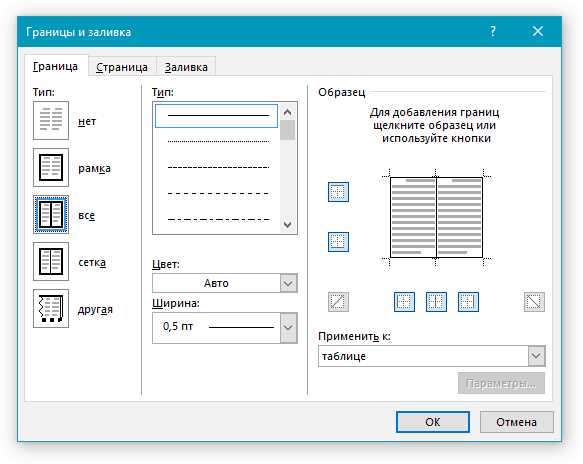Select the 'нет' border setting icon
The image size is (583, 464).
[x=51, y=120]
